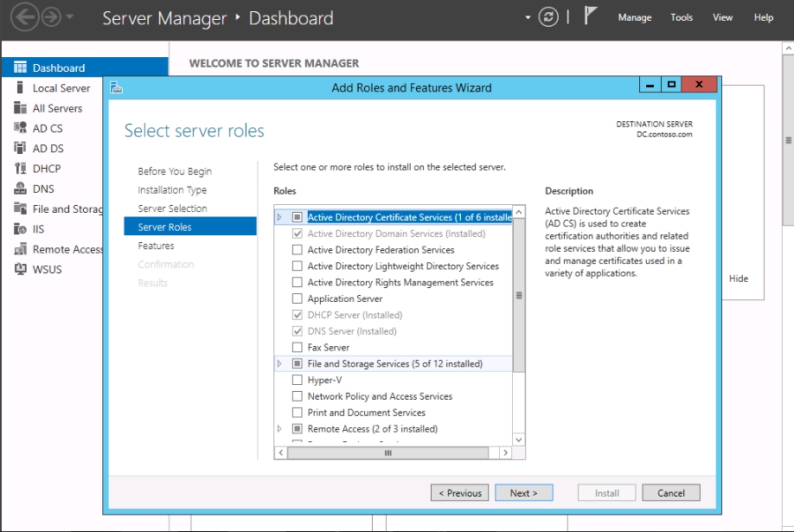Click the Dashboard scroll-up arrow at the right edge
The width and height of the screenshot is (794, 532).
coord(789,48)
